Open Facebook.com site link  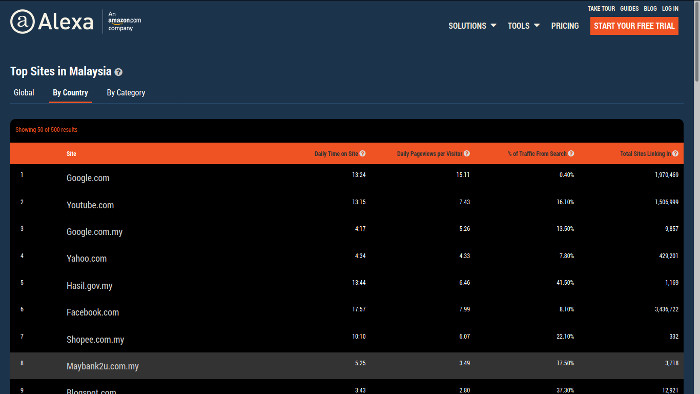pos(93,312)
